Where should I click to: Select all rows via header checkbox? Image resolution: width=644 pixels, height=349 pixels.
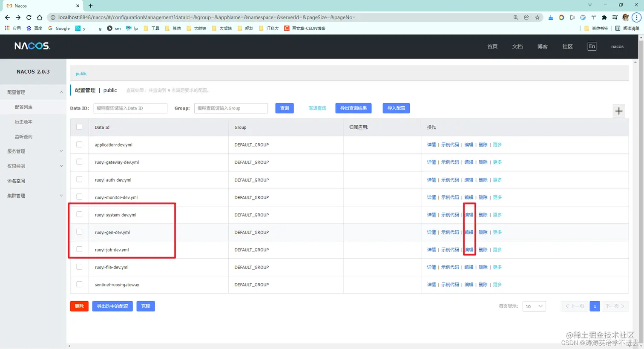pyautogui.click(x=79, y=127)
